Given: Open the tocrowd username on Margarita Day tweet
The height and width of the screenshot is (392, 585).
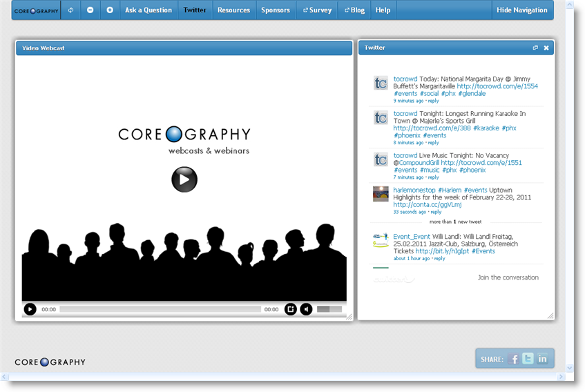Looking at the screenshot, I should click(x=405, y=79).
